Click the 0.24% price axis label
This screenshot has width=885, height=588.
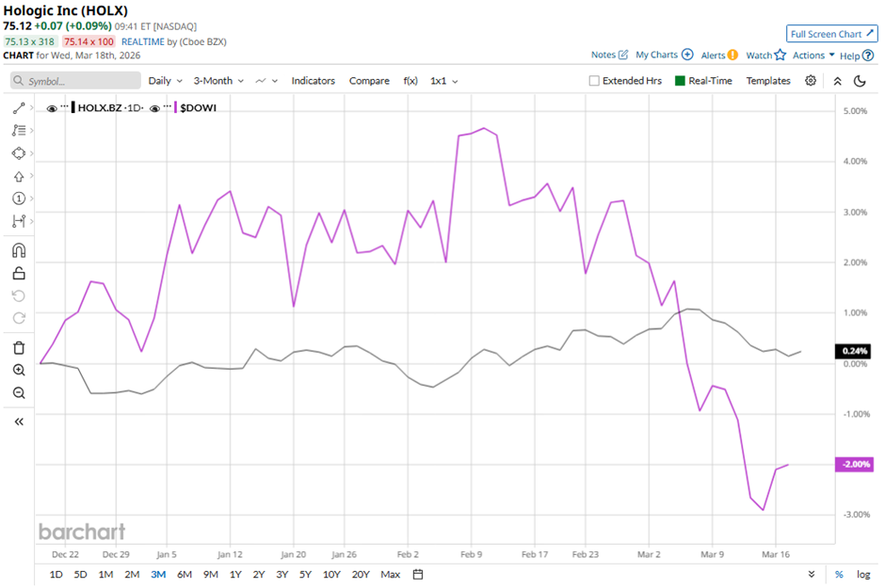(853, 351)
